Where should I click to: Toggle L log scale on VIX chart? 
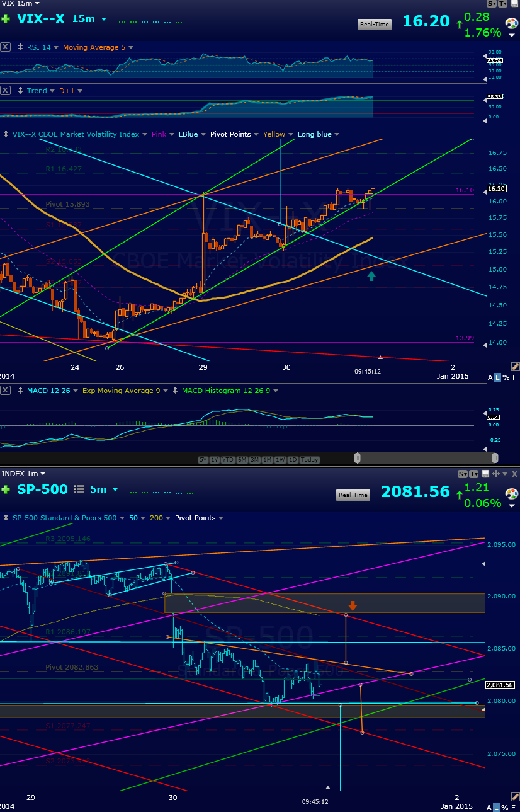(497, 377)
